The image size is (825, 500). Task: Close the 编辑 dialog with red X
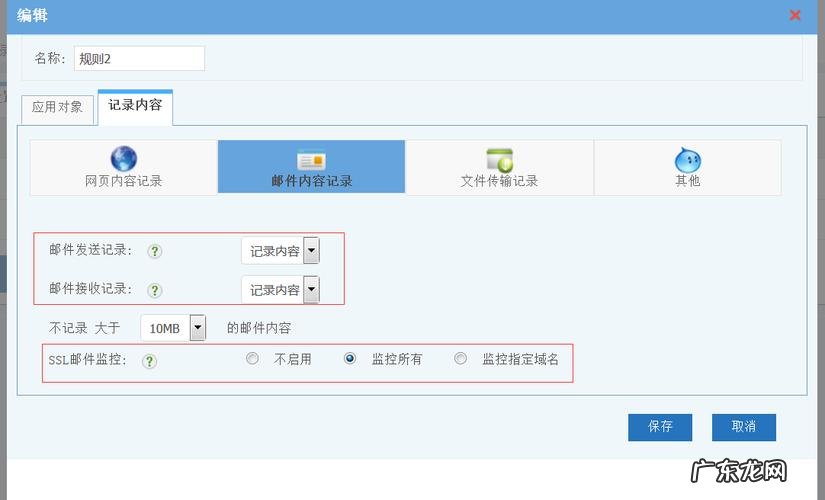tap(795, 15)
